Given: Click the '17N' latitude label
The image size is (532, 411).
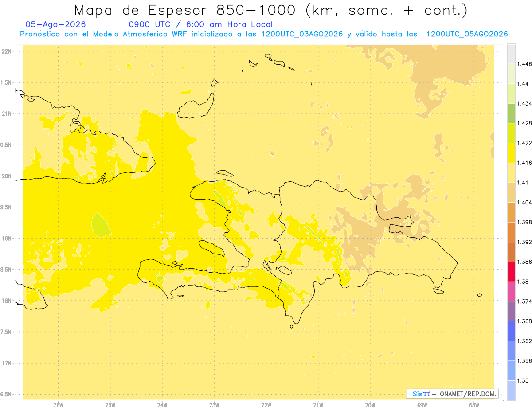Looking at the screenshot, I should 7,363.
